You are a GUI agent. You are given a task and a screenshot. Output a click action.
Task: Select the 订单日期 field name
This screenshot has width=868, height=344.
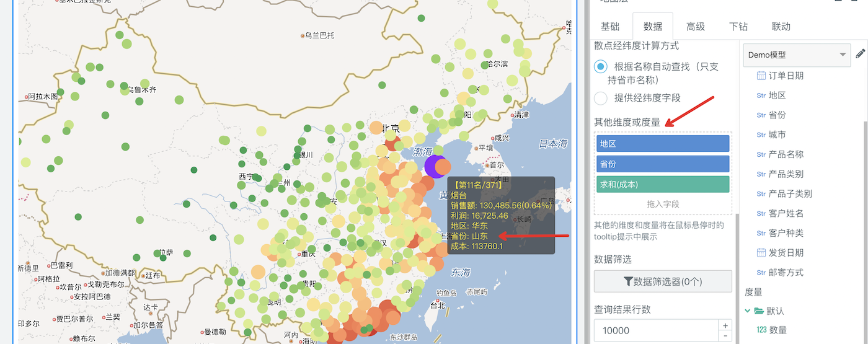coord(786,76)
